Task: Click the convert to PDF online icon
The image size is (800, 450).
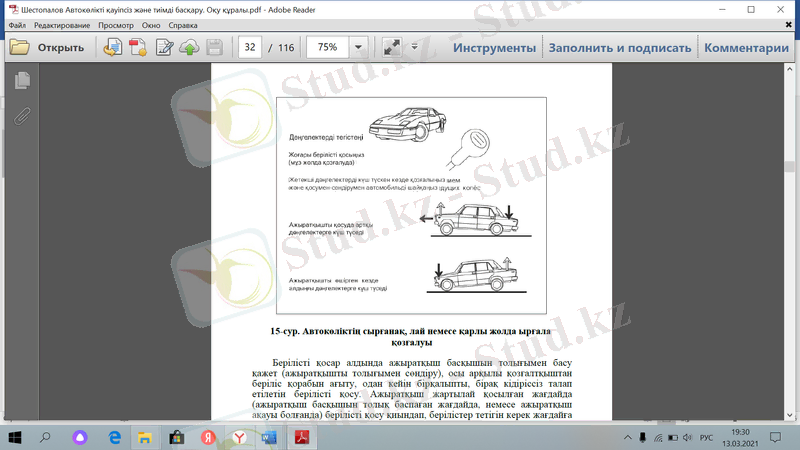Action: (113, 47)
